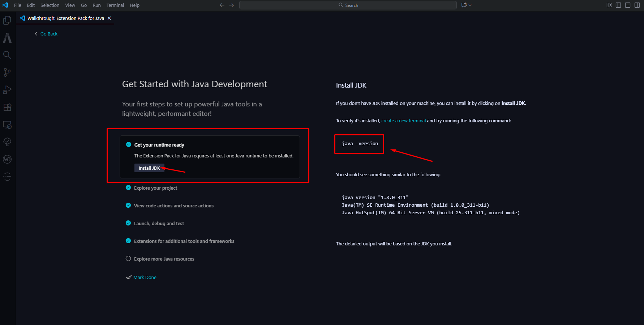Open the Customize Layout icon
The image size is (644, 325).
pos(609,5)
